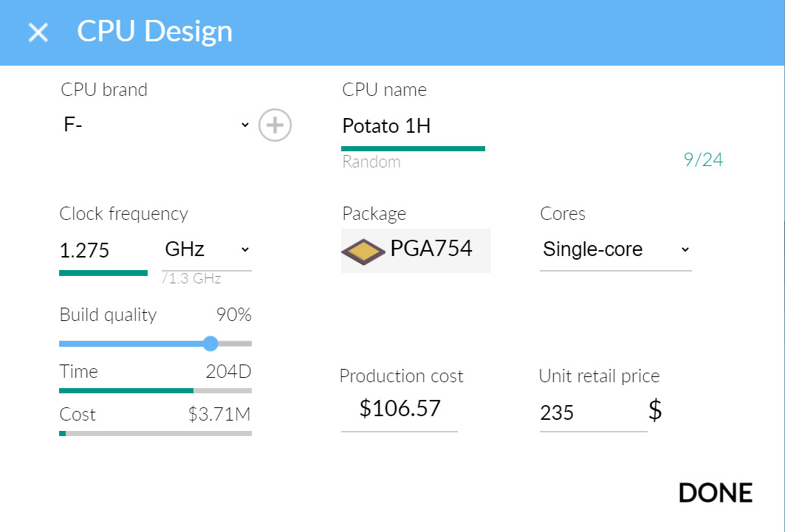785x532 pixels.
Task: Add a new CPU brand with plus icon
Action: [275, 125]
